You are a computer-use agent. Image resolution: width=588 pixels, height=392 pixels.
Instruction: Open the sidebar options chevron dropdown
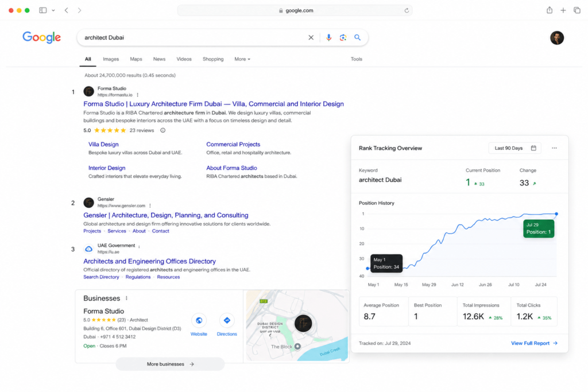[x=53, y=10]
